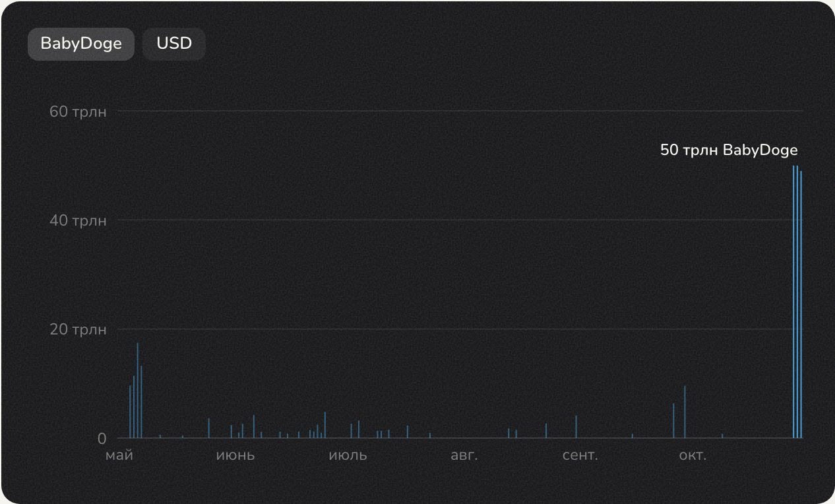
Task: Select the BabyDoge tab
Action: [81, 44]
